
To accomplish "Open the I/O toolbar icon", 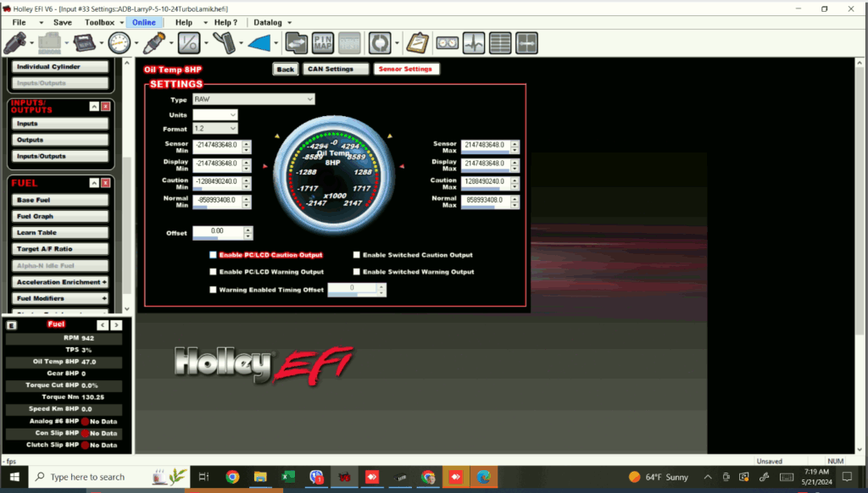I will (189, 42).
